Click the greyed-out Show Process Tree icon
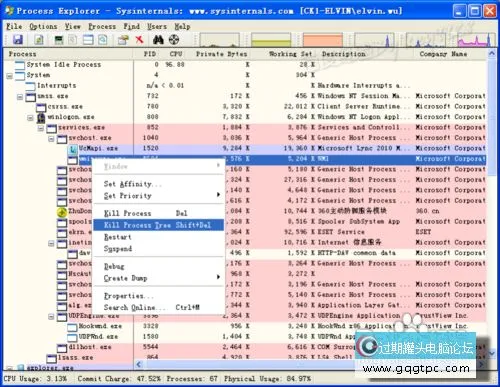The width and height of the screenshot is (500, 387). (73, 40)
